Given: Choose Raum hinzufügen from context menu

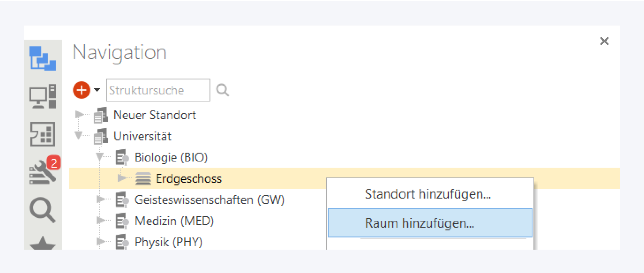Looking at the screenshot, I should click(420, 223).
